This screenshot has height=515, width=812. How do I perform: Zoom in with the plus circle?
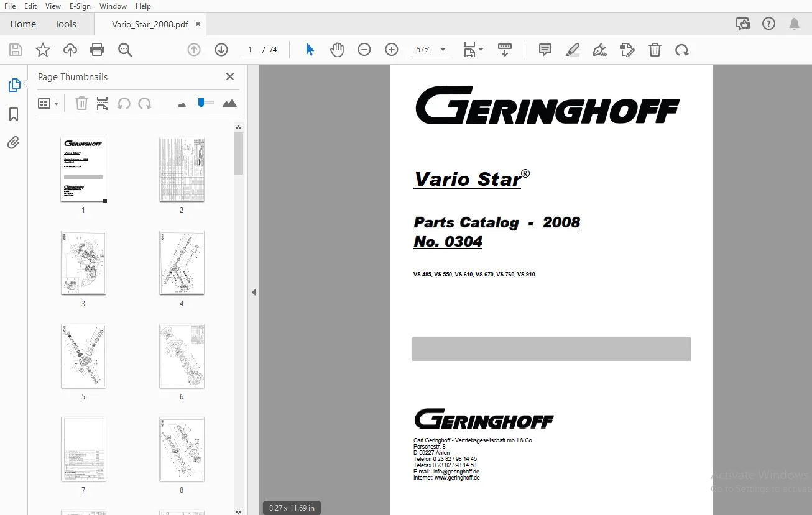coord(392,50)
